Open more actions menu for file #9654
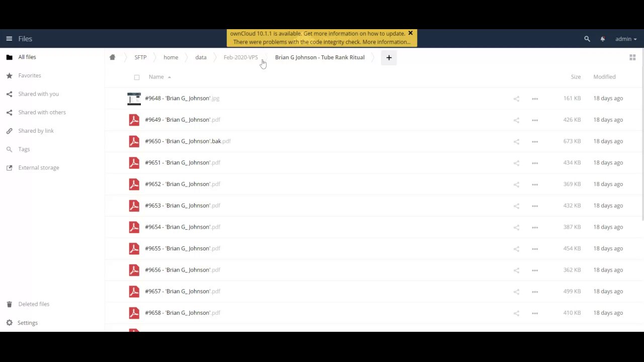The image size is (644, 362). pos(535,227)
